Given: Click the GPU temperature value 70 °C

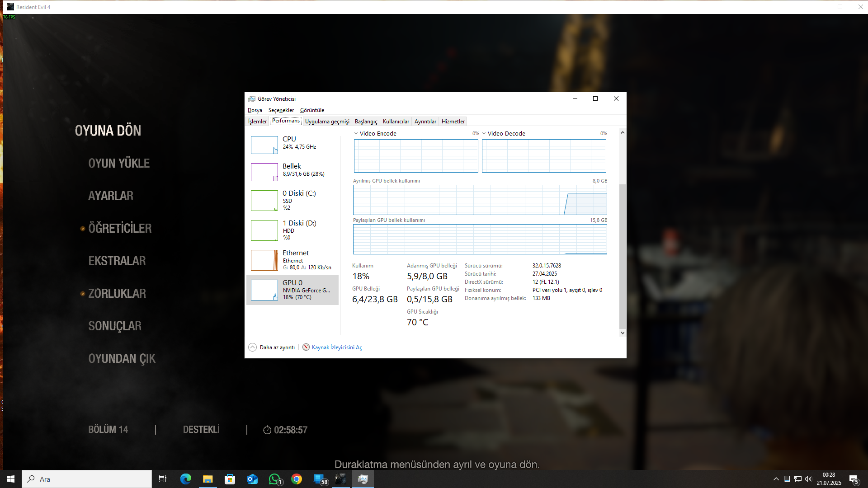Looking at the screenshot, I should 417,322.
